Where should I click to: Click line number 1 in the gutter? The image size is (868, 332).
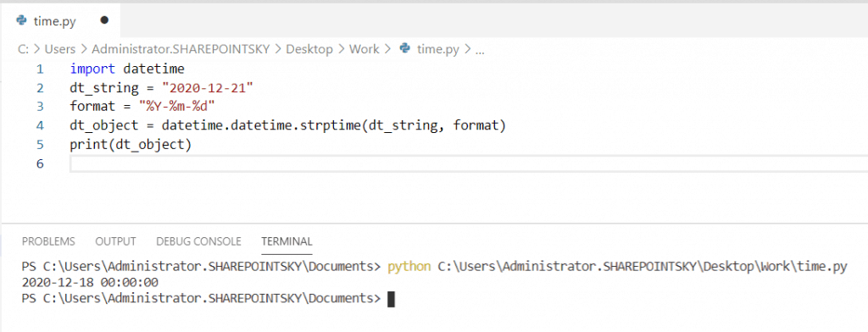(x=39, y=69)
